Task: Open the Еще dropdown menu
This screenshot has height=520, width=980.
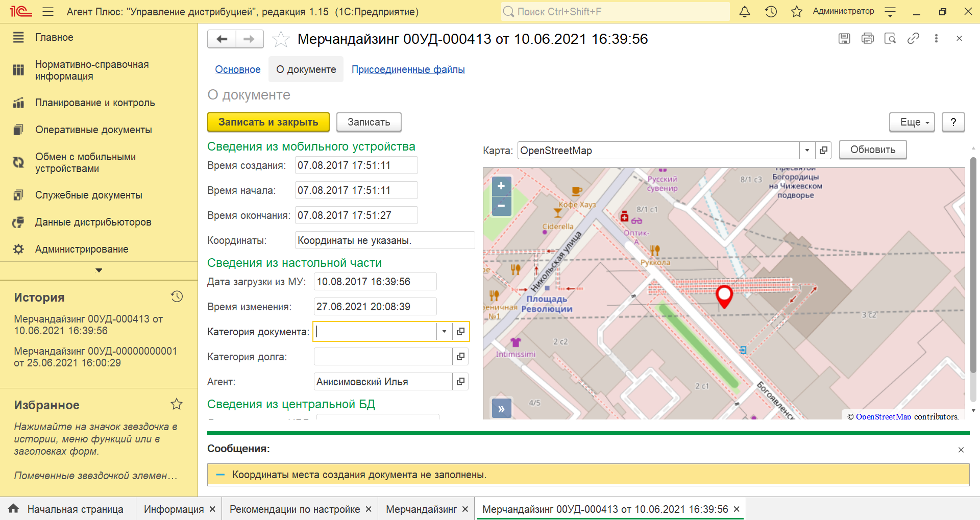Action: 912,122
